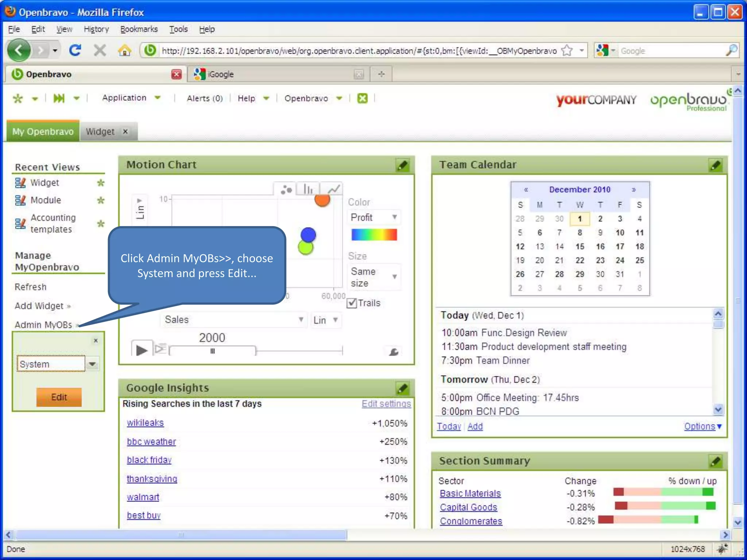Click Today link in Team Calendar
Screen dimensions: 747x560
(x=449, y=426)
